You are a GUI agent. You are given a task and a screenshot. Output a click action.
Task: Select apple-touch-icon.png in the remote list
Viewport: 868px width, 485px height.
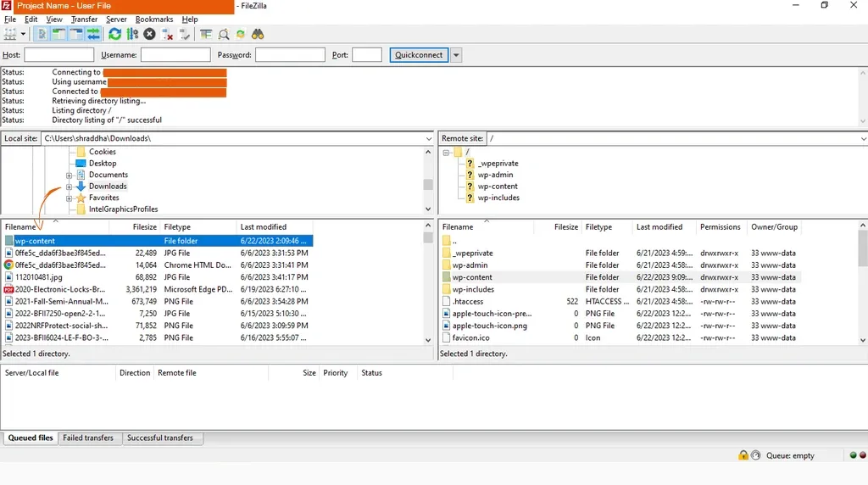[489, 326]
